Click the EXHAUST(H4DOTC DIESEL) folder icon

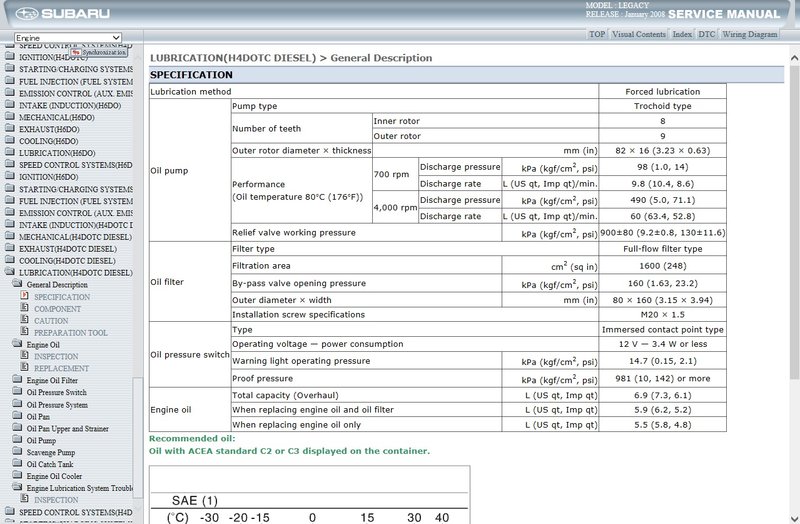pyautogui.click(x=10, y=248)
